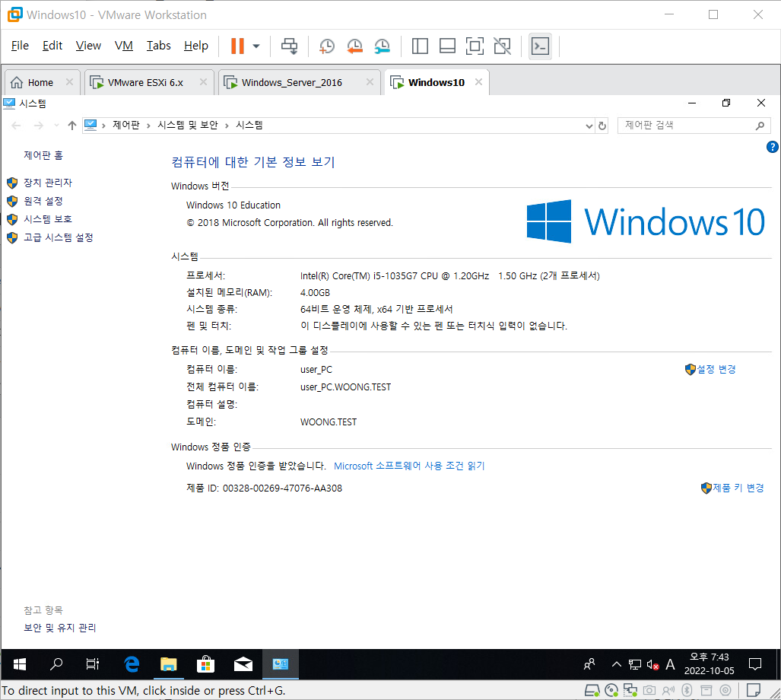Expand chevron after 제어판 in address bar

148,126
